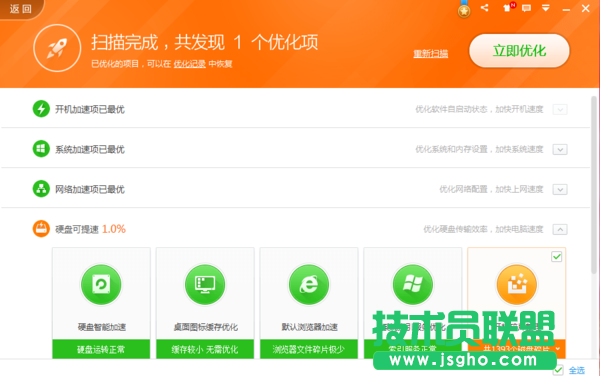Screen dimensions: 600x376
Task: Click the 桌面图标缓存优化 card label
Action: pos(205,327)
